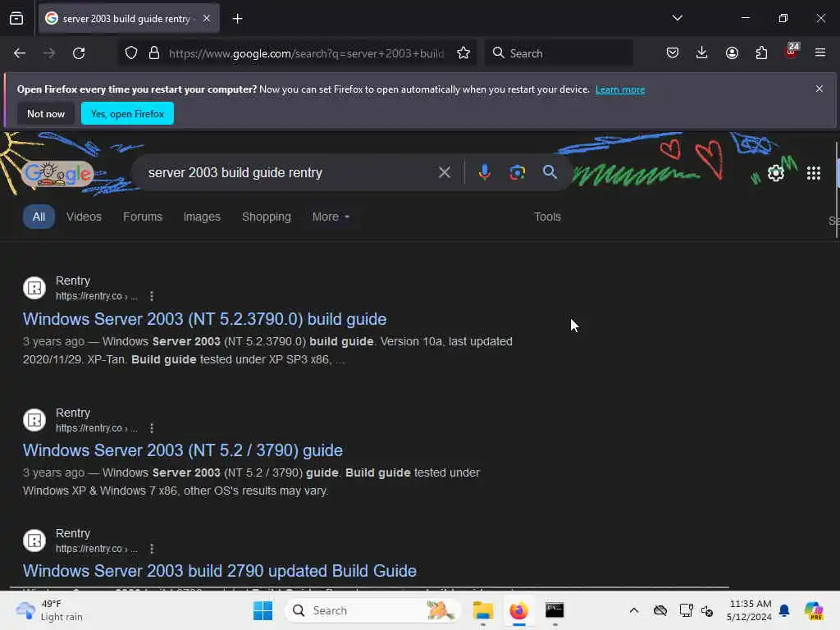Click the Rentry favicon of the build 2790 result
The image size is (840, 630).
pos(34,541)
